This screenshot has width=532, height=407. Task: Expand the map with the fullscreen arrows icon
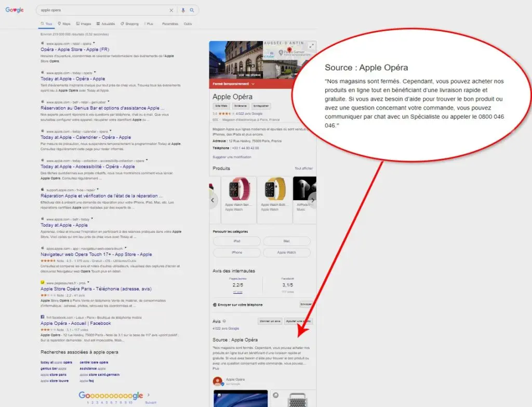click(311, 46)
